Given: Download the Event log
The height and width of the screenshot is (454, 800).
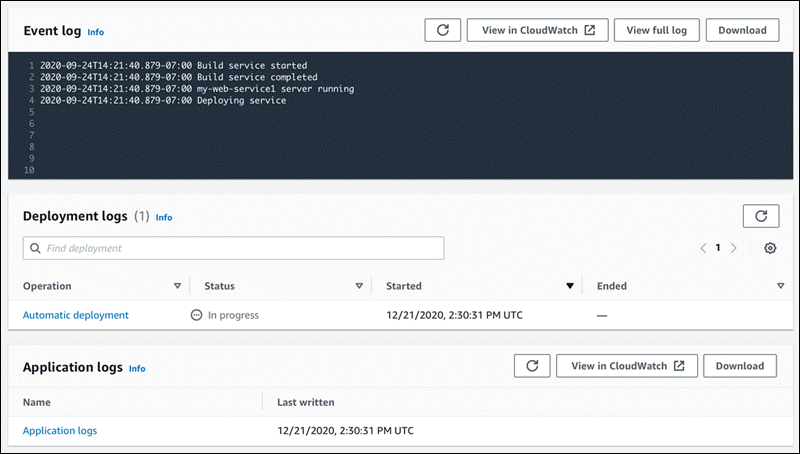Looking at the screenshot, I should click(x=742, y=30).
